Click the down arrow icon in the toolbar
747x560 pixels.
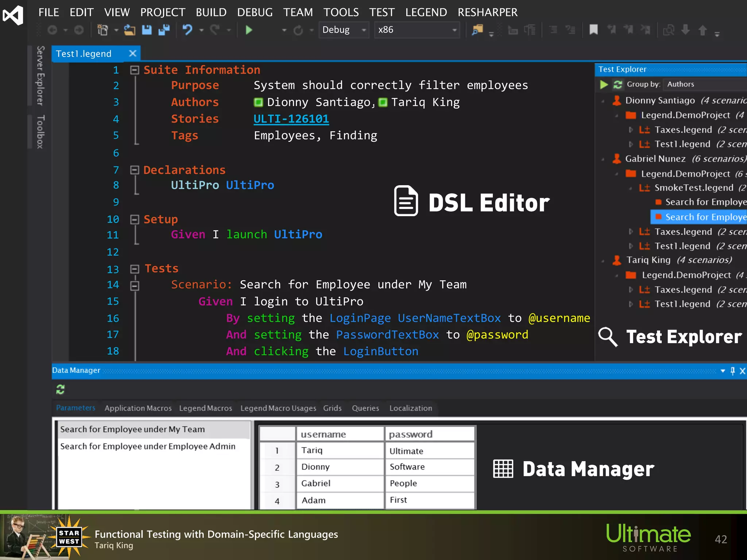(x=686, y=30)
